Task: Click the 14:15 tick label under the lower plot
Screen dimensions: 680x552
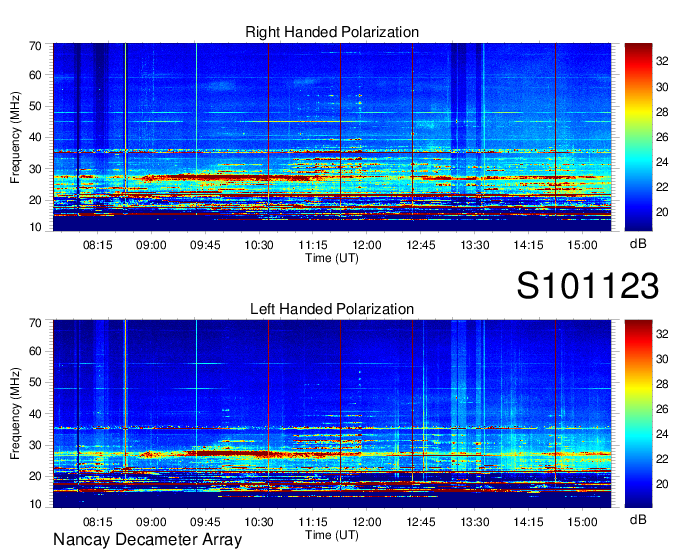Action: [x=528, y=522]
